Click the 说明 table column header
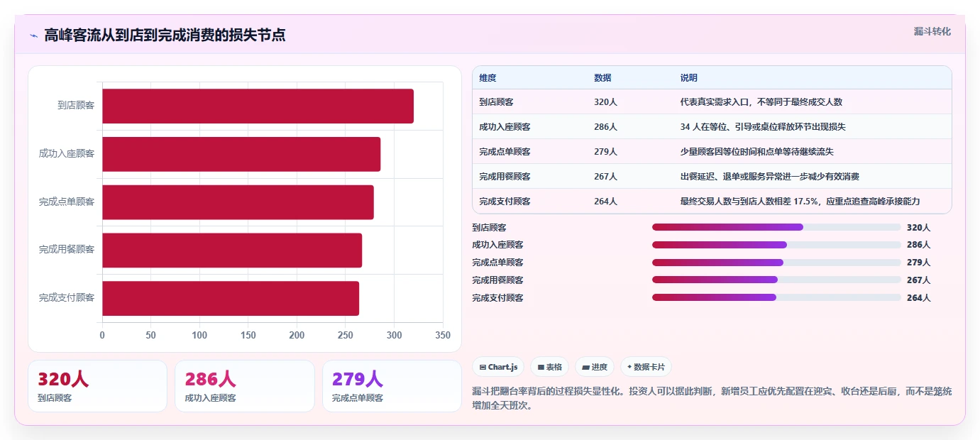This screenshot has width=980, height=440. [x=688, y=77]
